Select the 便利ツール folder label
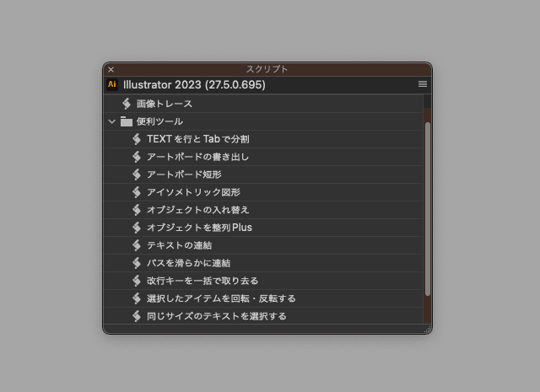Screen dimensions: 540x392 click(159, 121)
